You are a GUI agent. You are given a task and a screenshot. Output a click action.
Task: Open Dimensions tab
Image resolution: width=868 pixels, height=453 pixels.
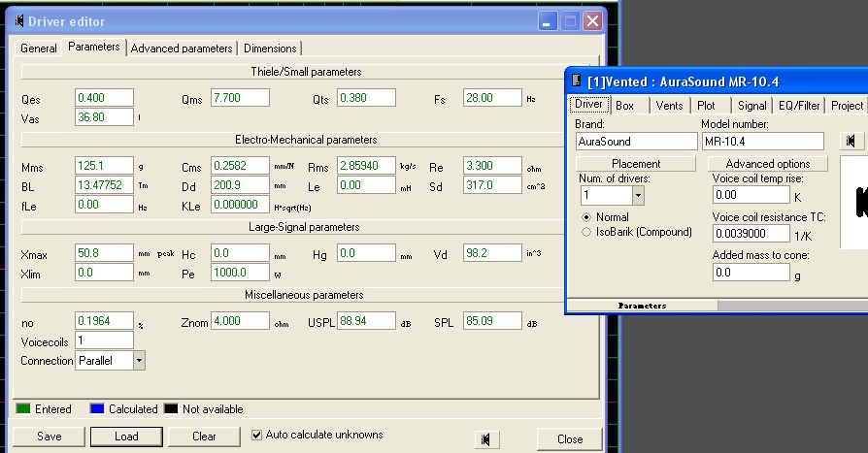tap(270, 49)
